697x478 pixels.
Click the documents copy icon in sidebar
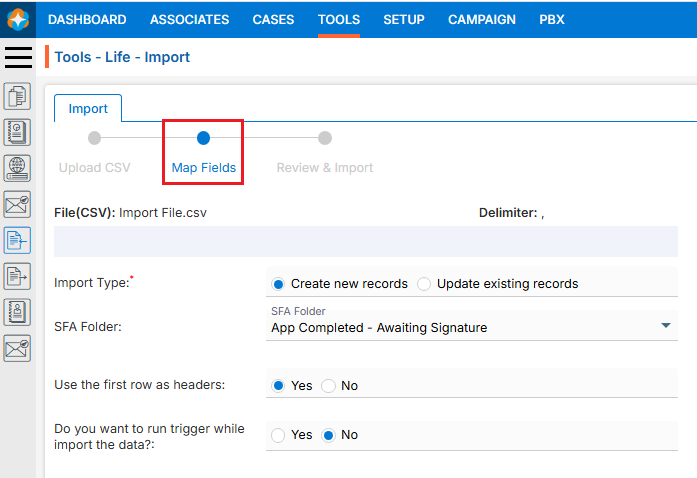pyautogui.click(x=17, y=97)
